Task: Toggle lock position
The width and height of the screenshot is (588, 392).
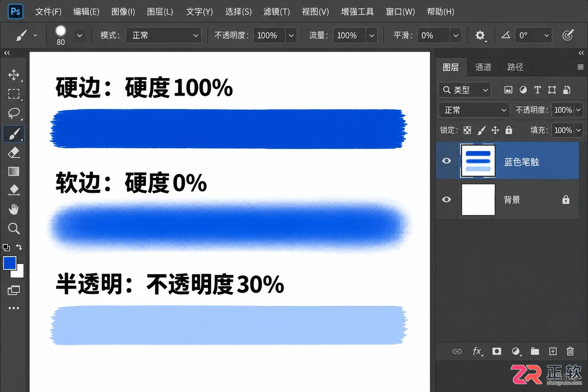Action: coord(495,130)
